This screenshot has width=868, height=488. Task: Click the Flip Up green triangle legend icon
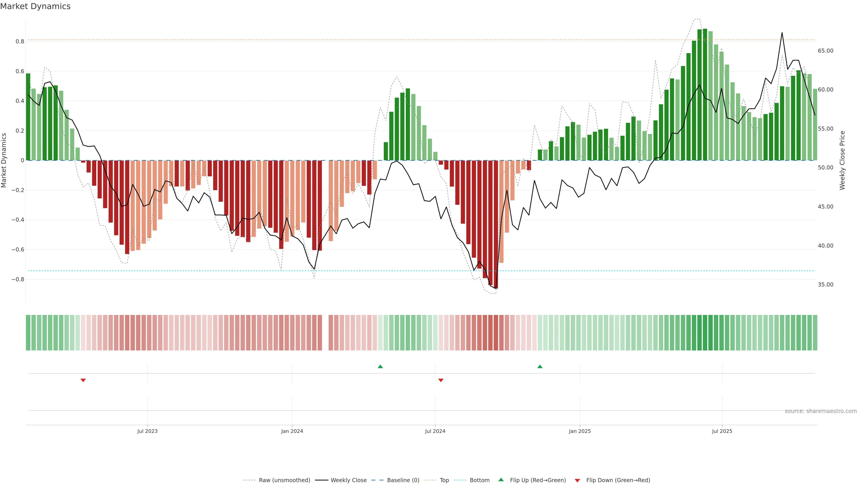[x=501, y=480]
